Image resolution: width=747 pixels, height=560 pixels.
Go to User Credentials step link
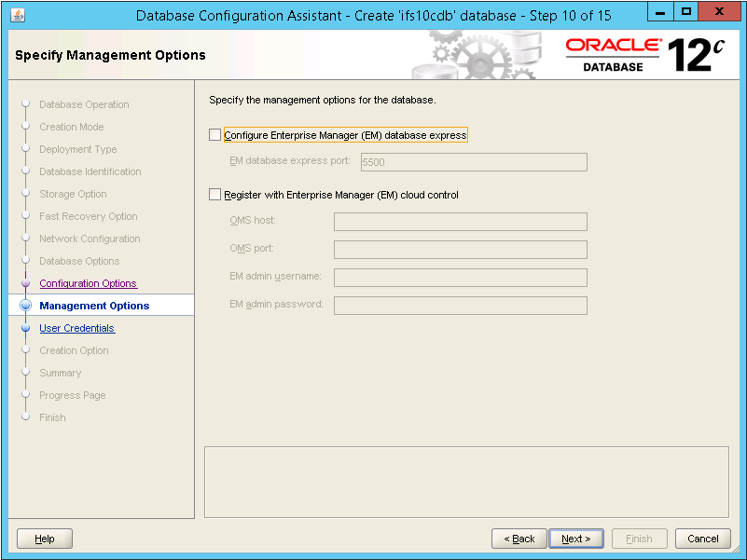click(x=76, y=328)
